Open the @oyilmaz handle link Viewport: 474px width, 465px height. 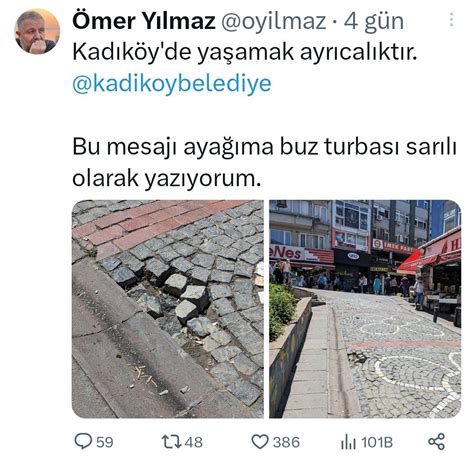click(274, 21)
